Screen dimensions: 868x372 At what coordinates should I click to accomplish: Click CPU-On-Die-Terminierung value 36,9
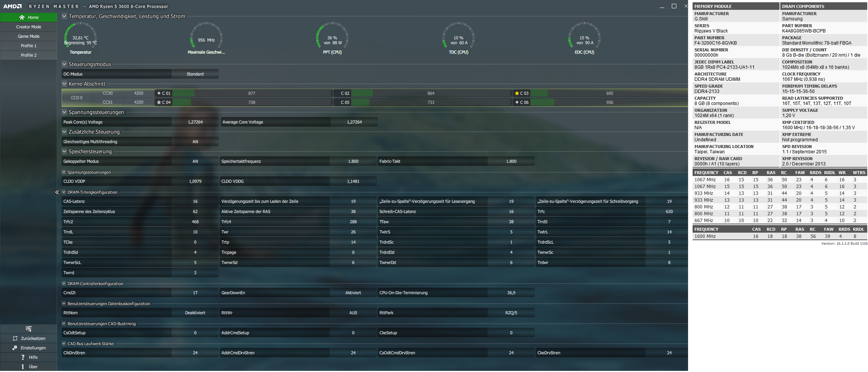511,293
